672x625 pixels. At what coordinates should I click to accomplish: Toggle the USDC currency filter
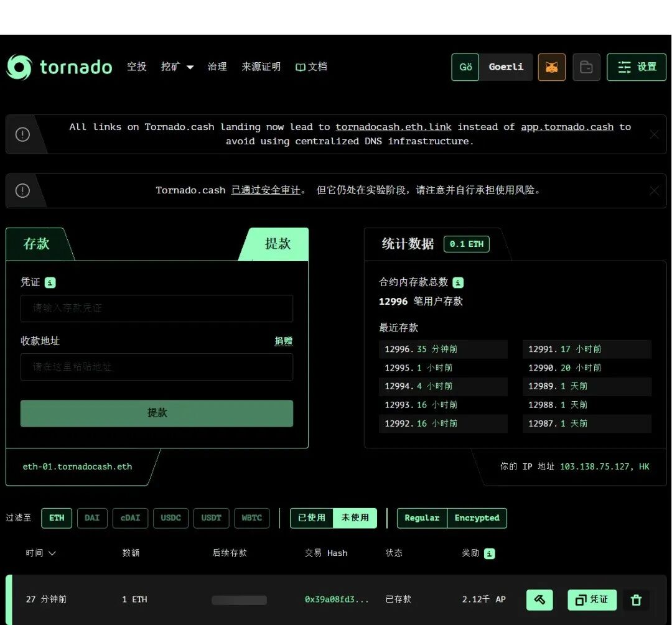(170, 518)
